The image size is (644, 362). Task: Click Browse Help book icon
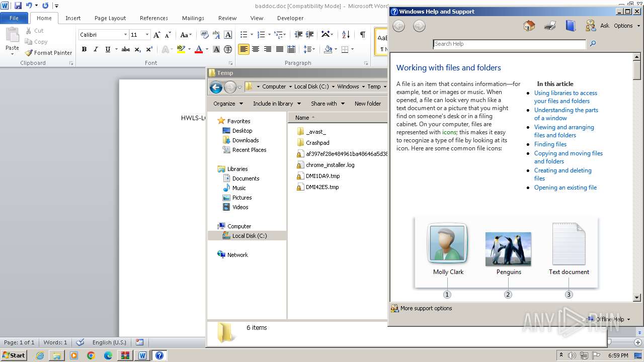570,26
